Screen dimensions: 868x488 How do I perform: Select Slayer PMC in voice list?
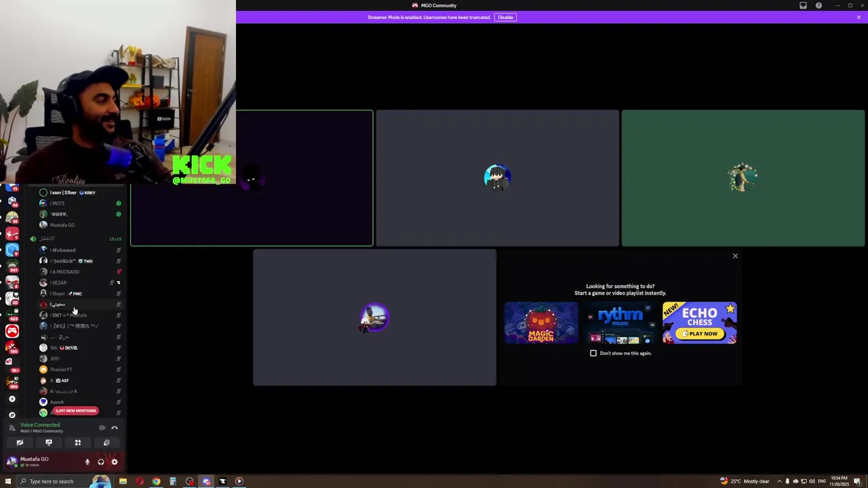point(79,293)
